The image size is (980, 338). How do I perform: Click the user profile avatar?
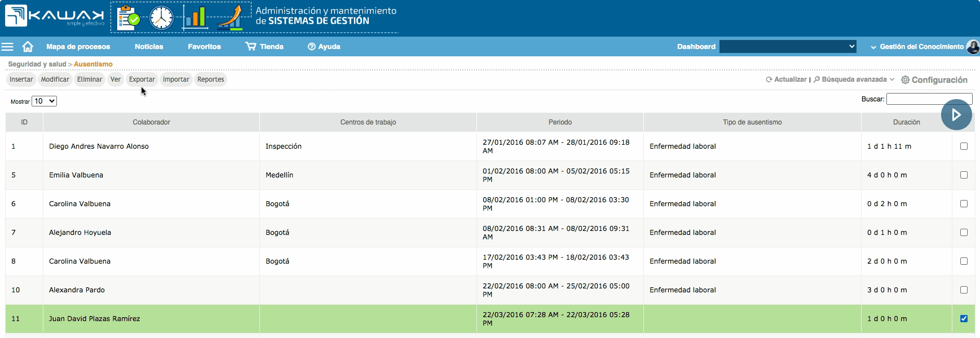[x=973, y=47]
